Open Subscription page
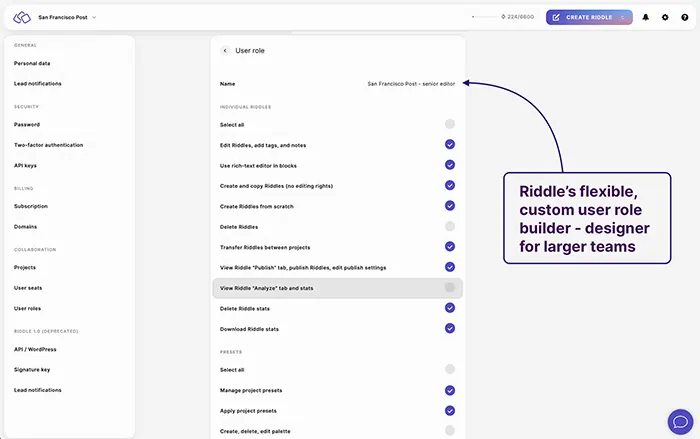 [31, 206]
